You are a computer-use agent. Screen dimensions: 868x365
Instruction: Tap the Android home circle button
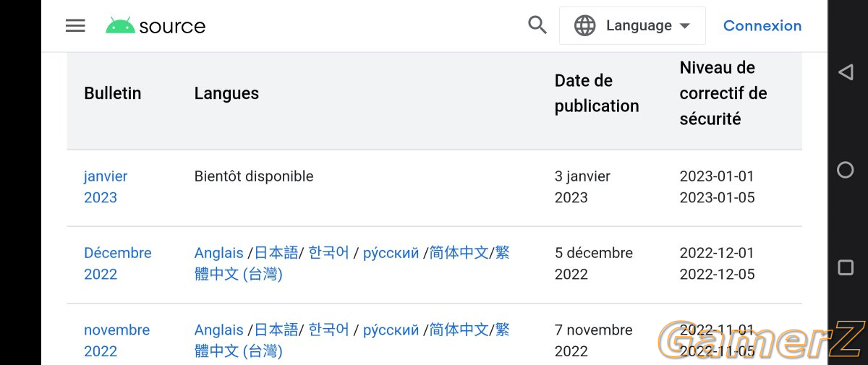tap(845, 170)
